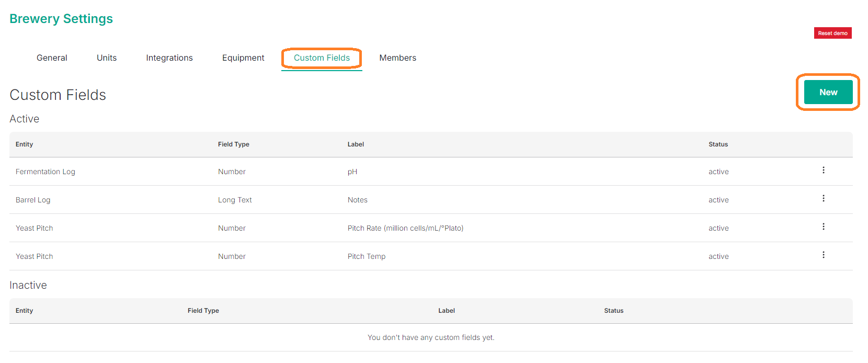Screen dimensions: 868x363
Task: Click the active status in the Pitch Temp row
Action: [x=718, y=256]
